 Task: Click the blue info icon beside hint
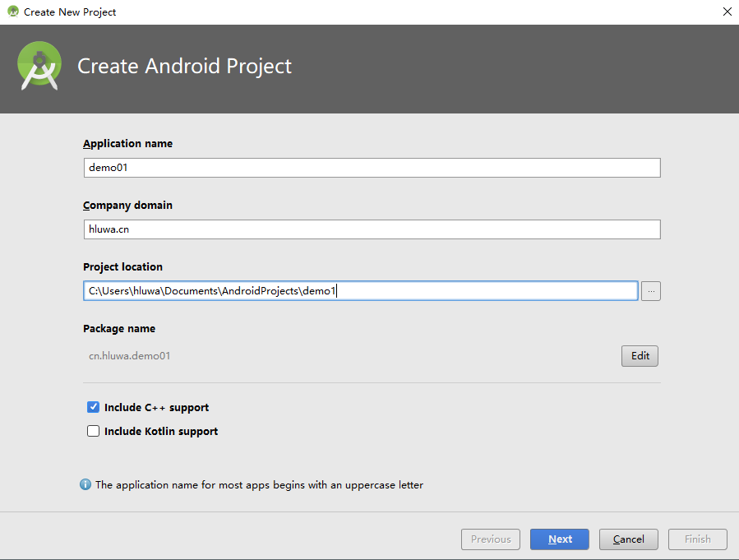click(85, 485)
